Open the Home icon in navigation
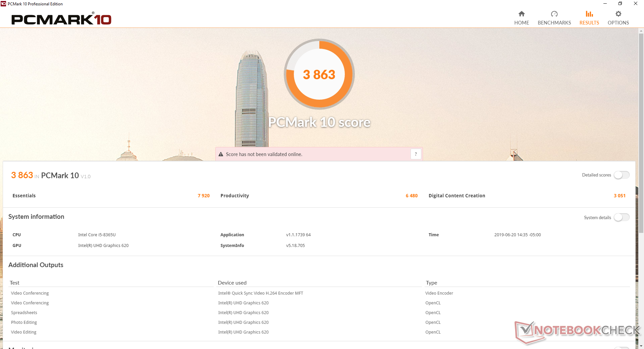Image resolution: width=644 pixels, height=349 pixels. 521,14
